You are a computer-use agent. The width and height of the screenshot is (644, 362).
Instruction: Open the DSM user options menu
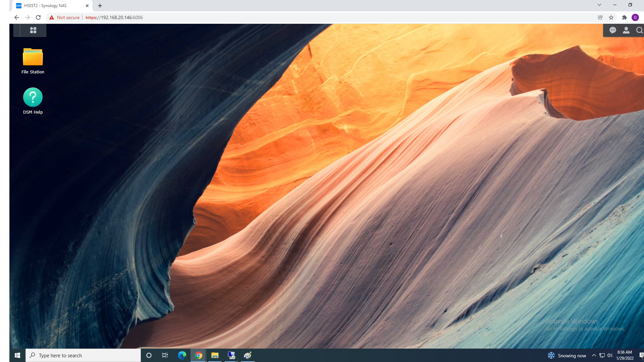pos(626,31)
